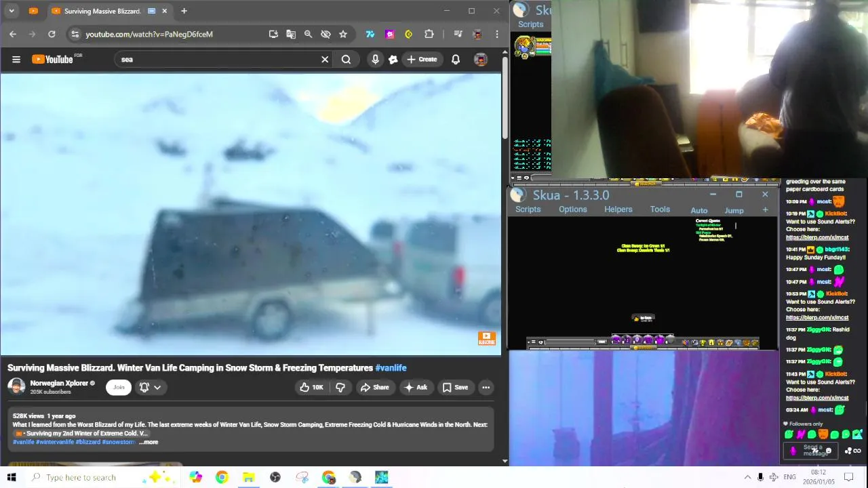Image resolution: width=868 pixels, height=488 pixels.
Task: Open the tab search dropdown arrow
Action: tap(12, 11)
